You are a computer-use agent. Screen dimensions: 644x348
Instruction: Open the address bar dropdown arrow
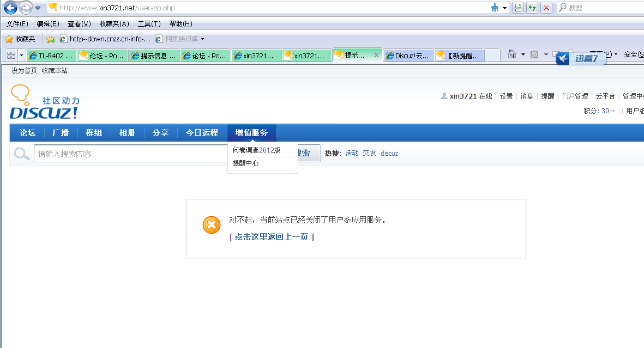pyautogui.click(x=505, y=8)
